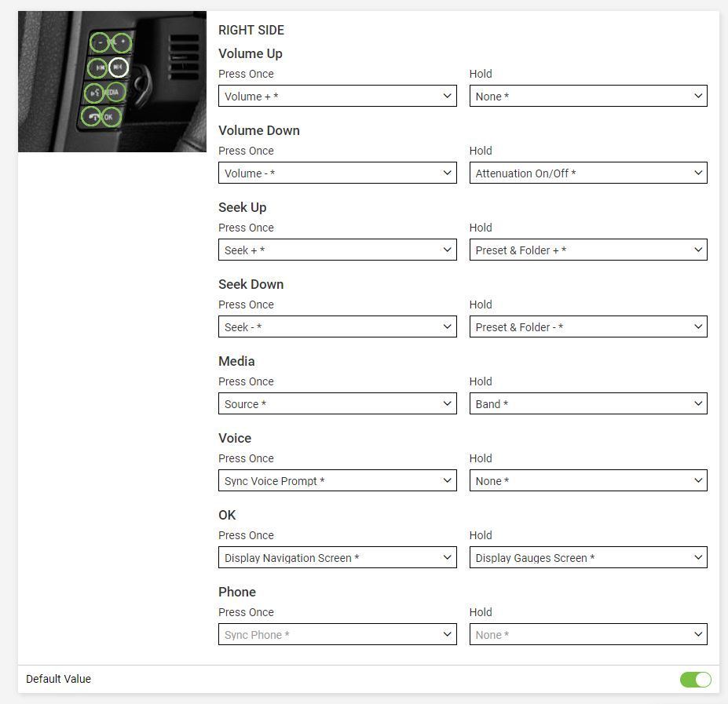Click the steering wheel control thumbnail image
The width and height of the screenshot is (728, 704).
click(112, 81)
